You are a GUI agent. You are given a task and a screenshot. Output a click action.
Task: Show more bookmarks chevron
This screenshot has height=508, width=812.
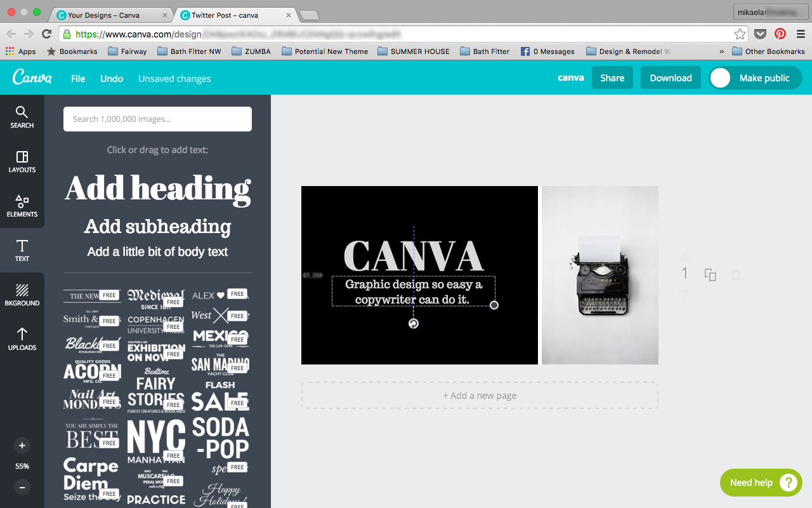coord(721,51)
